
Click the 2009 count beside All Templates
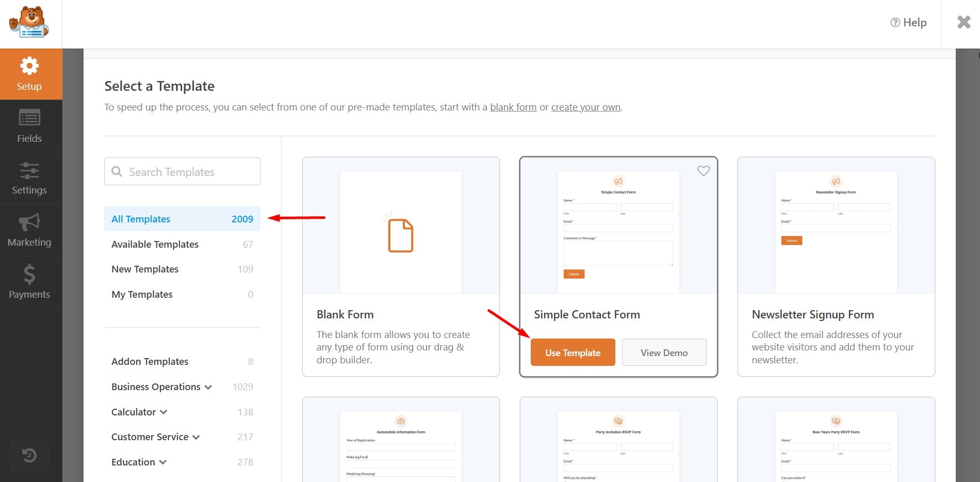coord(242,219)
